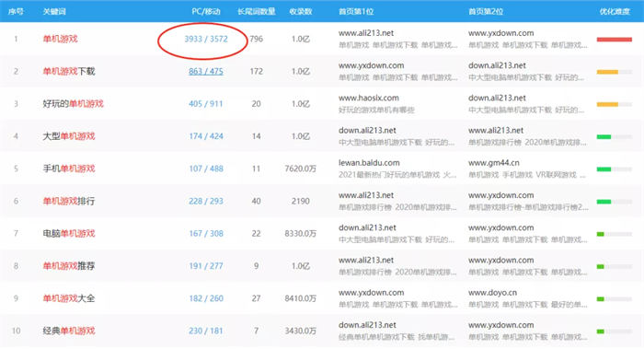
Task: Select keyword 经典单机游戏
Action: pos(69,331)
